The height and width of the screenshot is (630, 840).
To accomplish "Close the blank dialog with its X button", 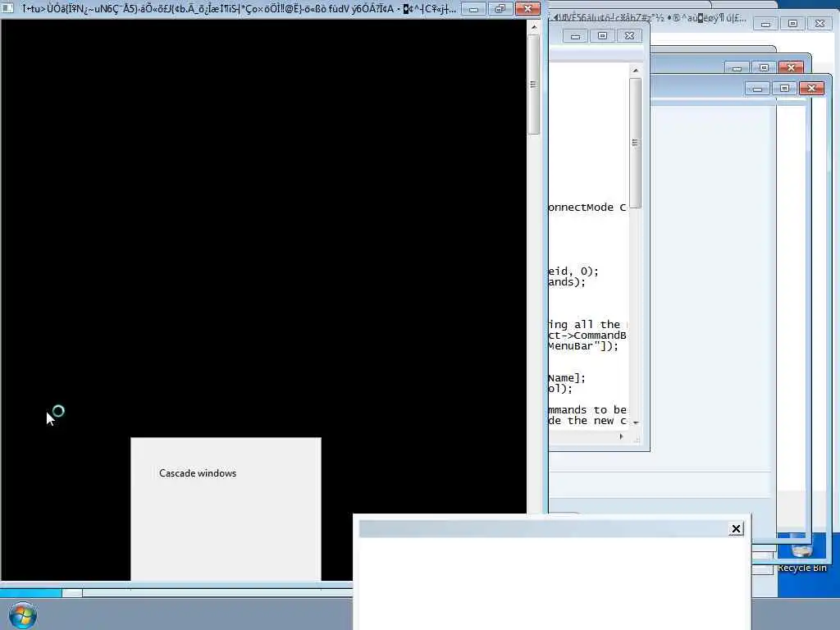I will [736, 529].
